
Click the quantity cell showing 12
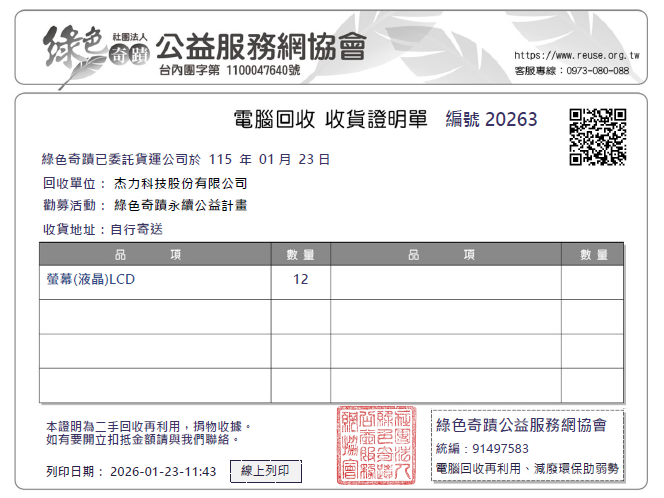(x=300, y=280)
